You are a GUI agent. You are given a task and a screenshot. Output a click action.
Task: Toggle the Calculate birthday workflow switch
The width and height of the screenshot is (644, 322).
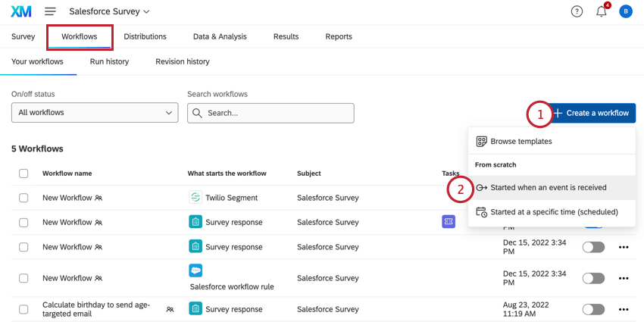593,309
